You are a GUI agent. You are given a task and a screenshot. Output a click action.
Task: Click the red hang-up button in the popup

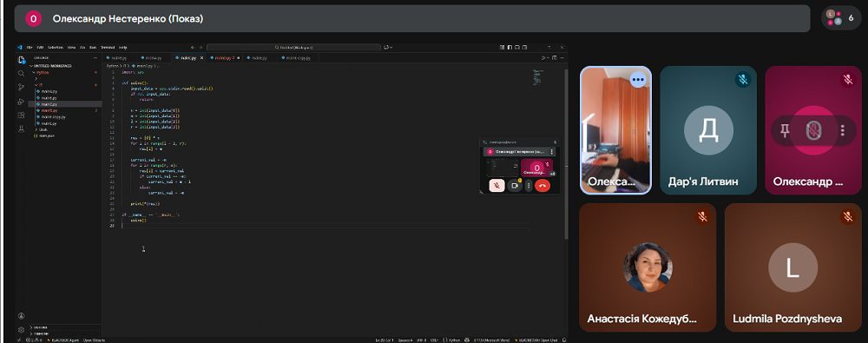[x=542, y=186]
